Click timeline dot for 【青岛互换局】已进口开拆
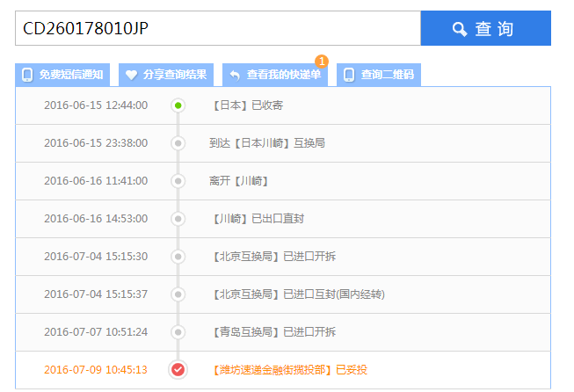This screenshot has width=574, height=392. 178,332
